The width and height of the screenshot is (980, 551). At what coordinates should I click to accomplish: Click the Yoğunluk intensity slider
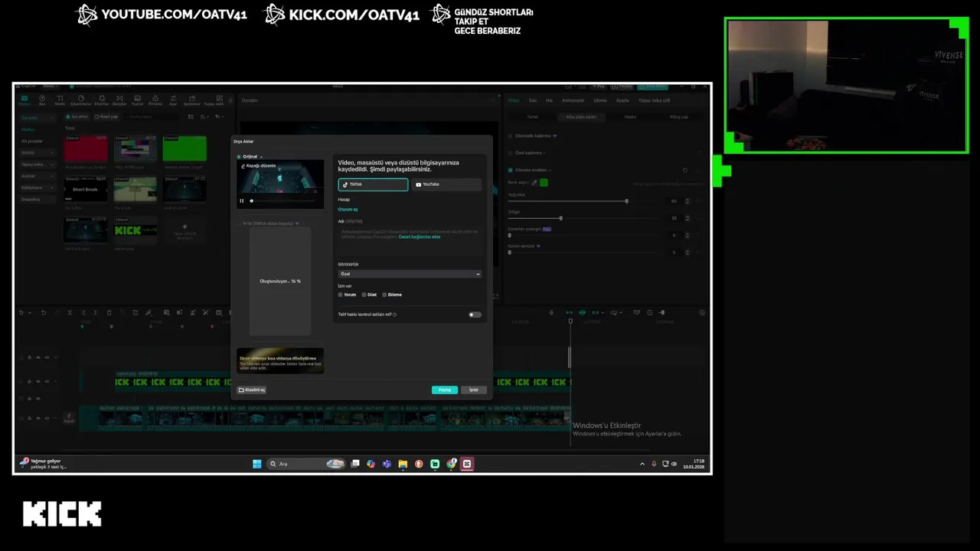point(583,201)
